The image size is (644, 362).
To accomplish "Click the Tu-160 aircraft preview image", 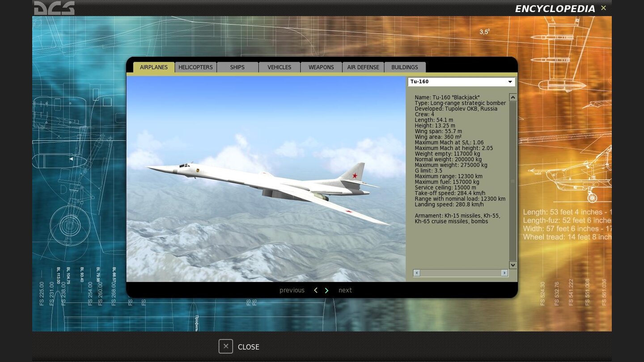I will 266,179.
